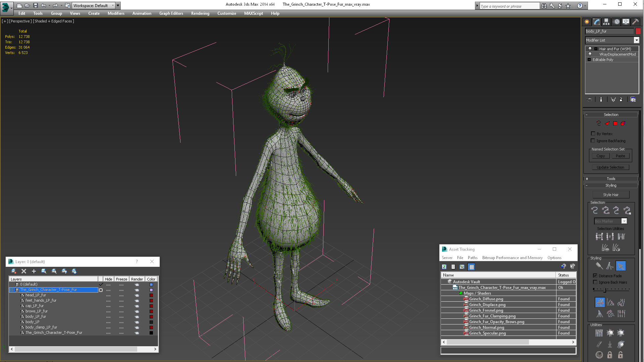Click Configure Modifier Sets icon

coord(633,100)
